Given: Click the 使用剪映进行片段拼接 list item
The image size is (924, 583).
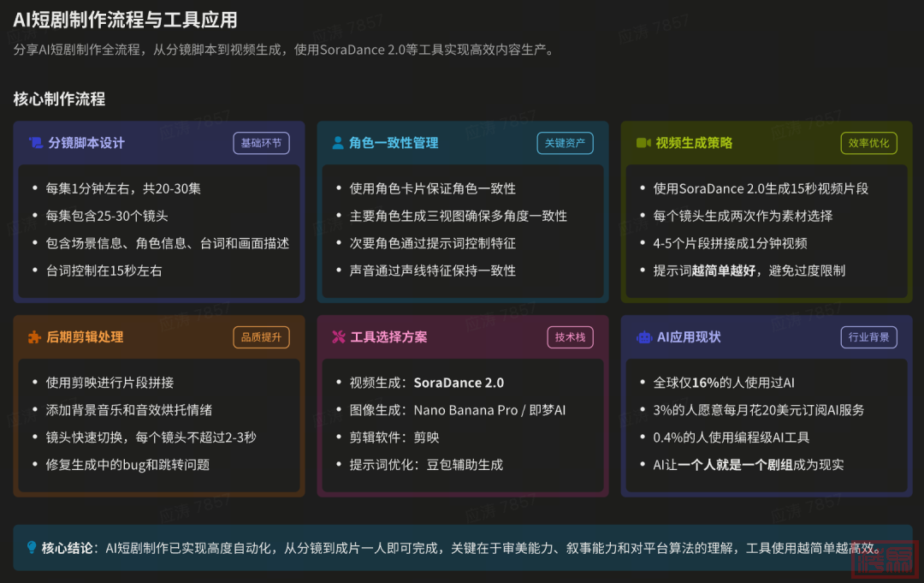Looking at the screenshot, I should pos(110,383).
